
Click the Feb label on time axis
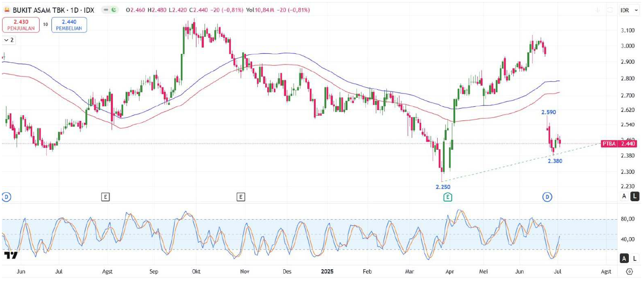pos(367,272)
